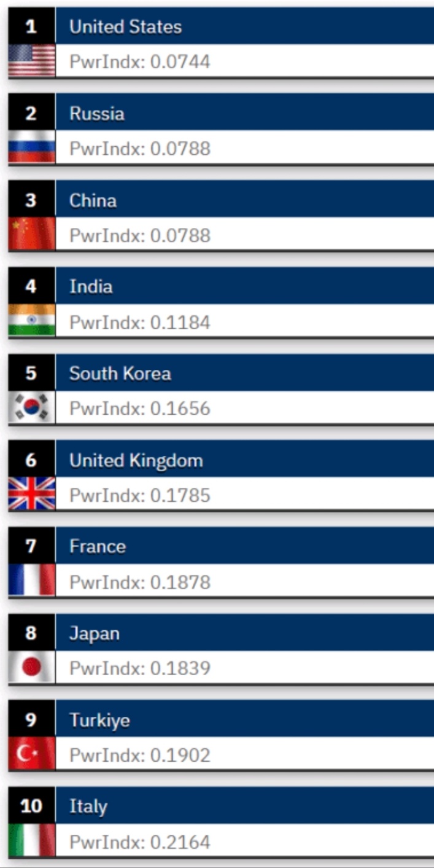Open the United Kingdom entry
The image size is (434, 868).
(136, 460)
